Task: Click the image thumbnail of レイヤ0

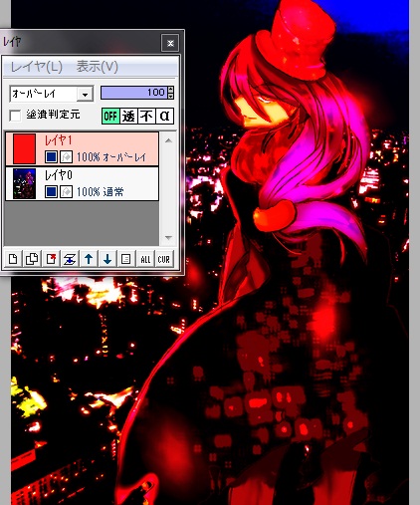Action: pos(24,183)
